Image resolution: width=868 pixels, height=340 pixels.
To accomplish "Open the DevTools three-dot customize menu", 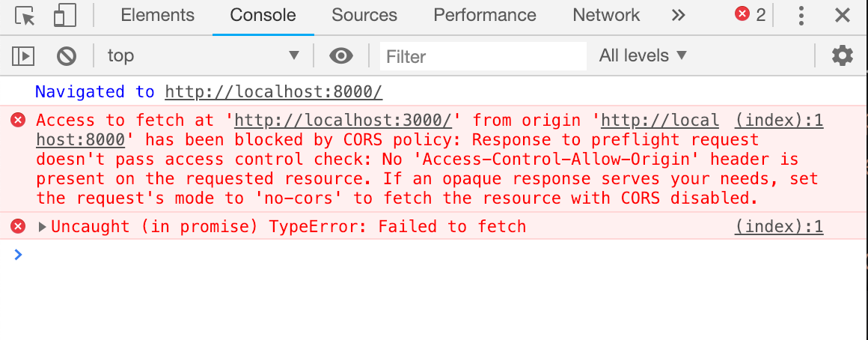I will pyautogui.click(x=801, y=16).
